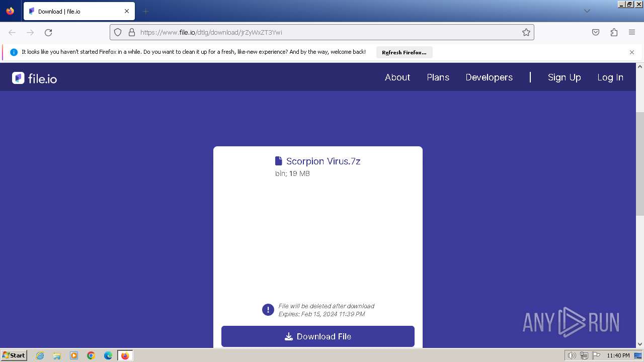Open the Windows Start menu
The width and height of the screenshot is (644, 362).
coord(14,355)
